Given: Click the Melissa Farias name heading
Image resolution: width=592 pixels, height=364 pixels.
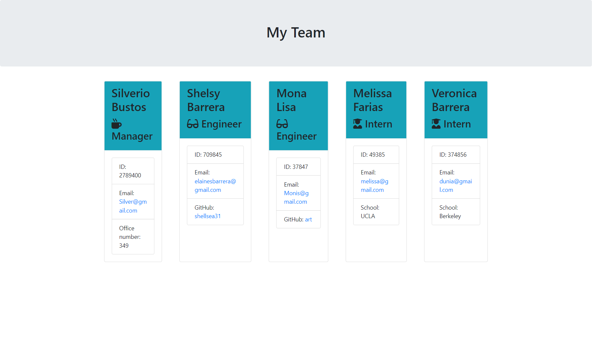Looking at the screenshot, I should (x=373, y=100).
